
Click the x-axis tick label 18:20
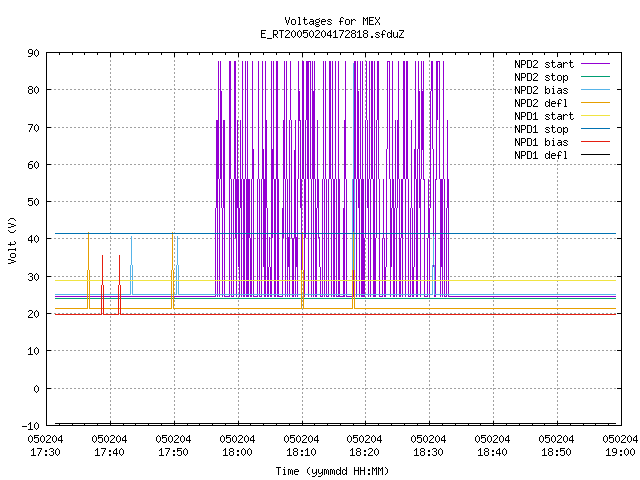click(x=364, y=453)
